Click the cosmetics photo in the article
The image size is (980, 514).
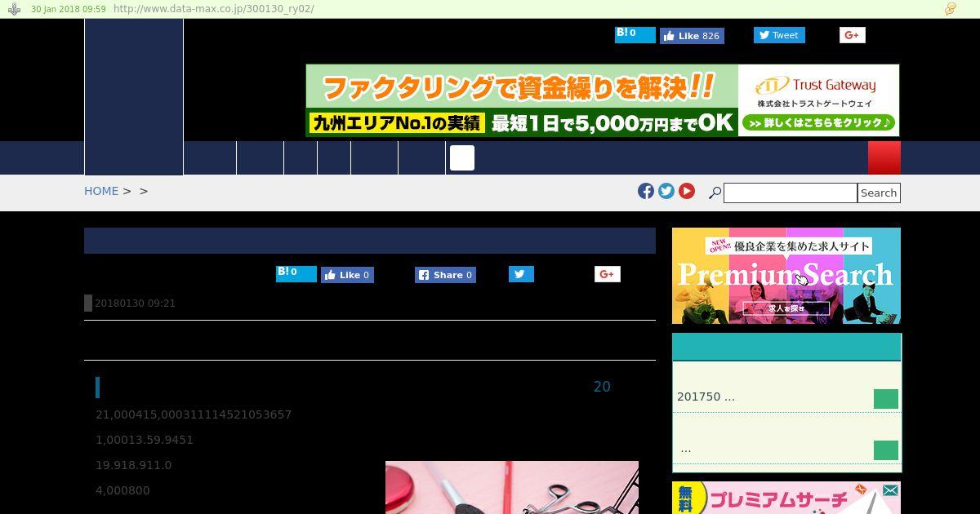pyautogui.click(x=512, y=488)
